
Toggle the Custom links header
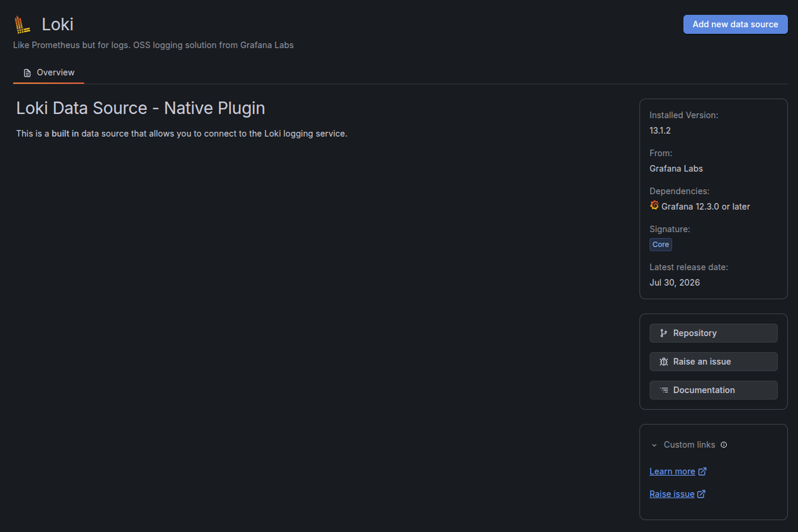pos(689,445)
